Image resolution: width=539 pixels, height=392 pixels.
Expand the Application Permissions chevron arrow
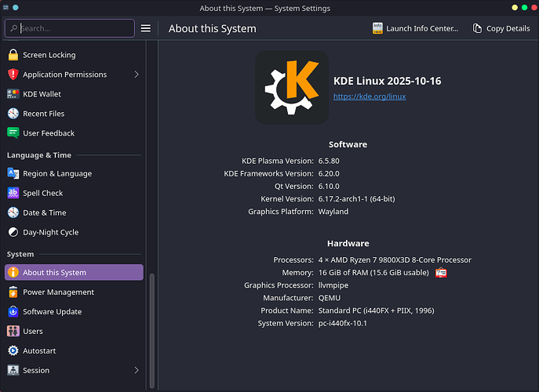(137, 74)
